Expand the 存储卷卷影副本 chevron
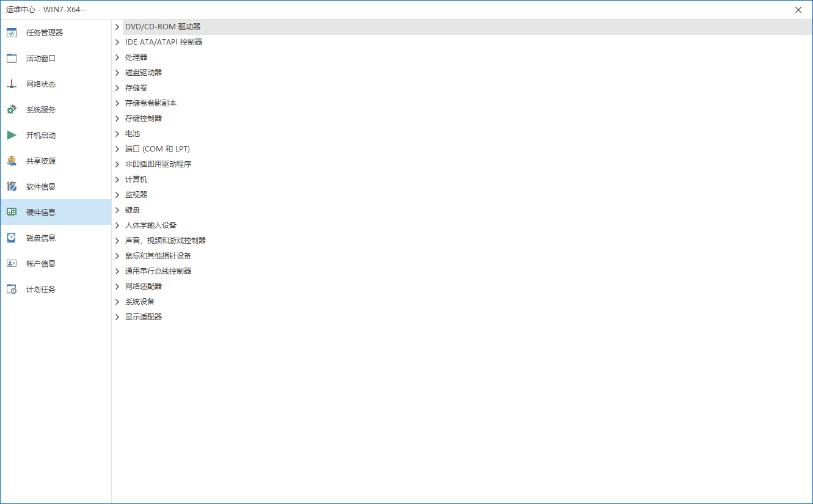813x504 pixels. coord(117,103)
